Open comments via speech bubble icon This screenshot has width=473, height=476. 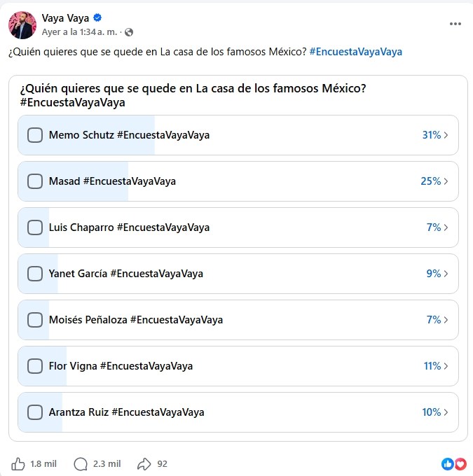(x=81, y=464)
